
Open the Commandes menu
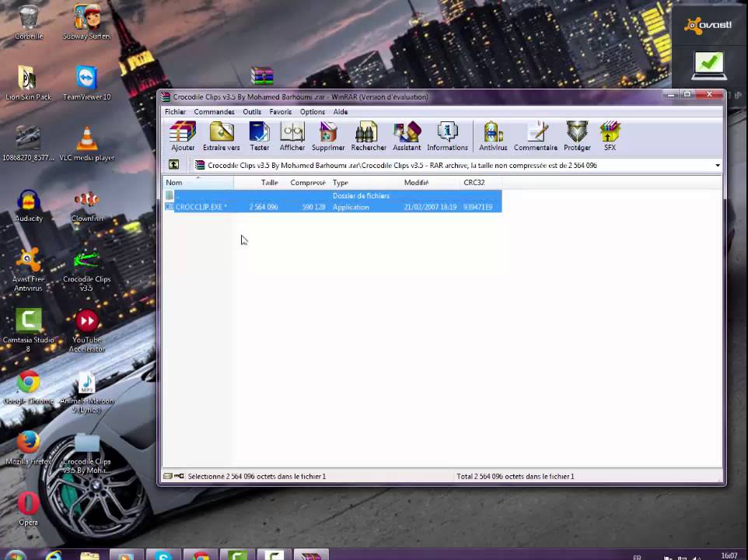tap(214, 112)
